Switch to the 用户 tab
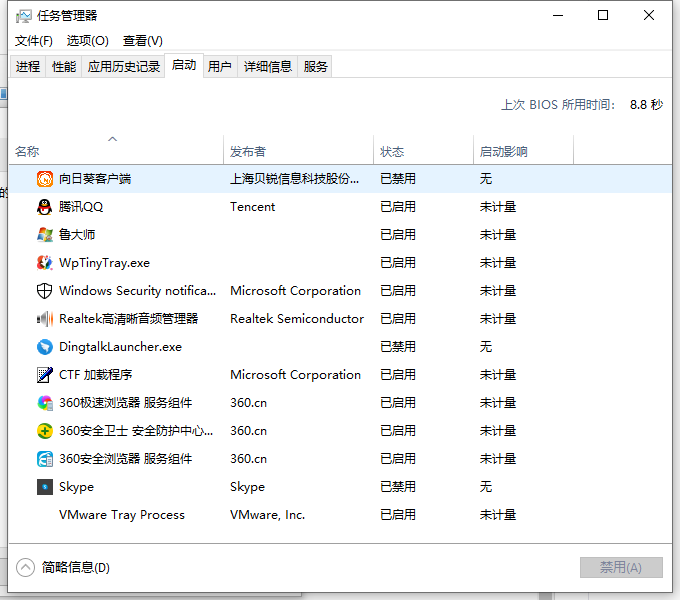 click(220, 66)
